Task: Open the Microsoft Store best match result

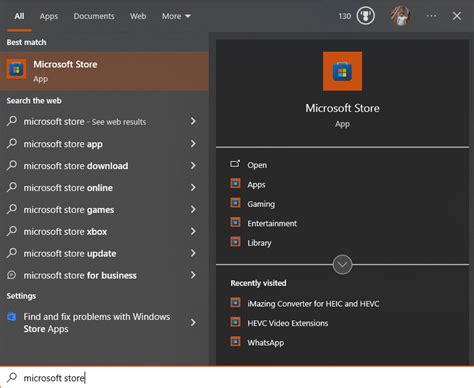Action: click(x=104, y=71)
